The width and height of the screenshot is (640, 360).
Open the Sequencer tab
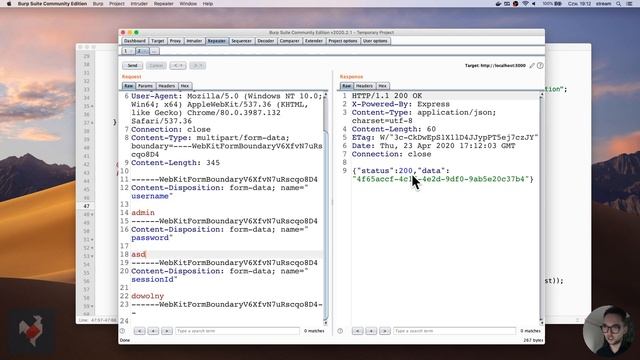(x=242, y=41)
